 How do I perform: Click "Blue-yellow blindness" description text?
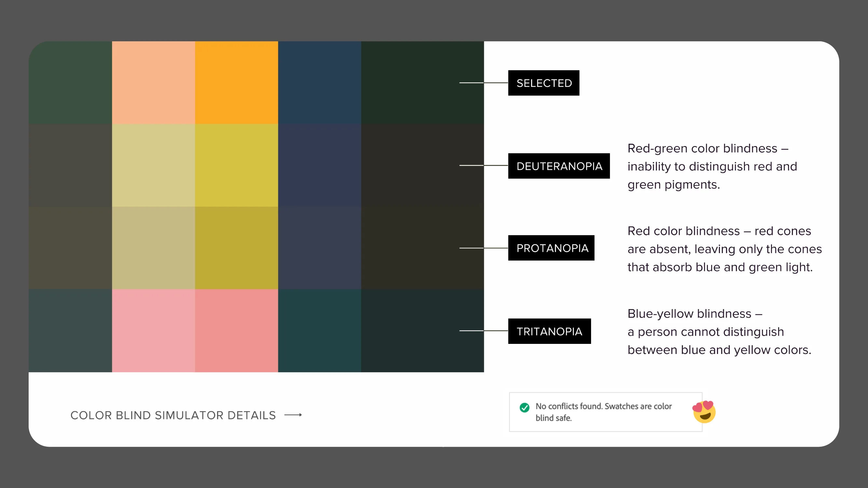point(719,332)
